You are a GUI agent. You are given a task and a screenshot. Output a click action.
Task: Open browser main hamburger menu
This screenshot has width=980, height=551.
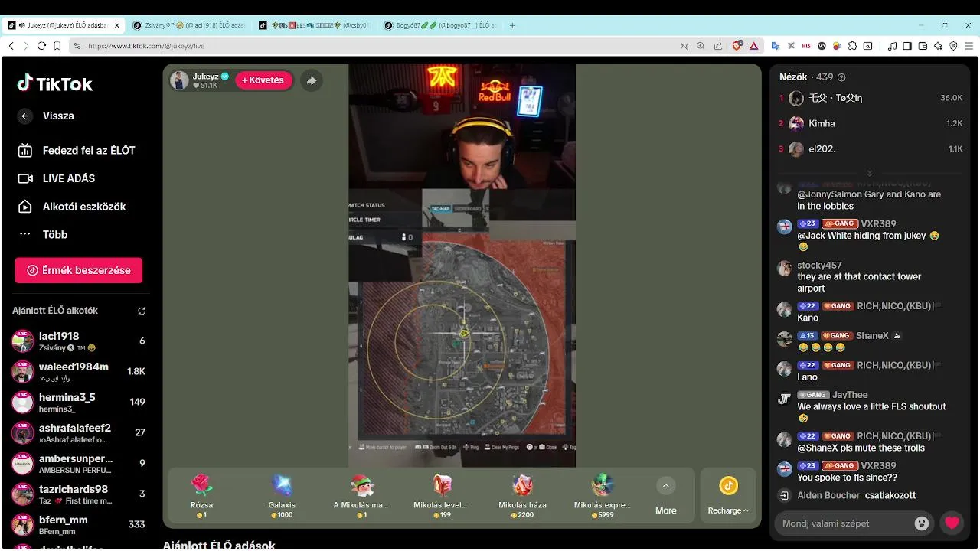(x=969, y=46)
